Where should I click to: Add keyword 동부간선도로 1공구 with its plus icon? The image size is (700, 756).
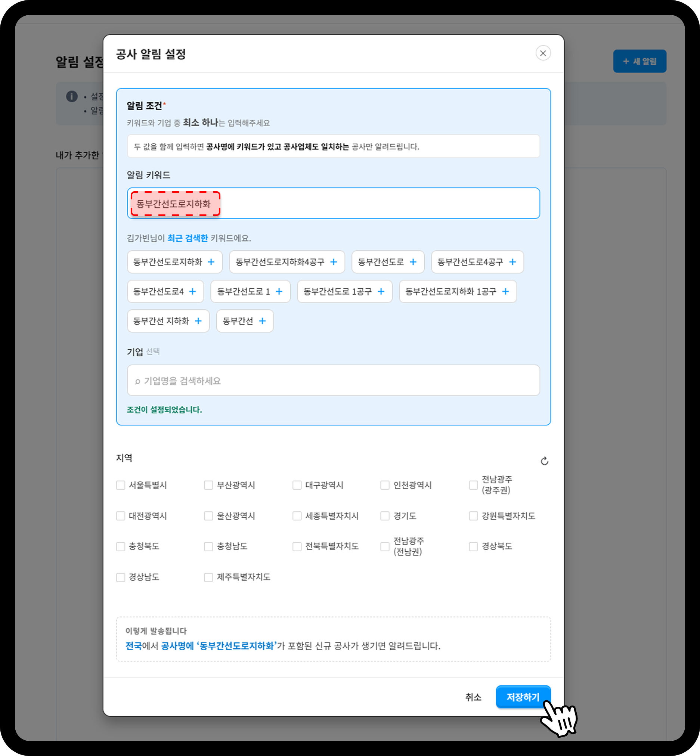click(x=381, y=291)
